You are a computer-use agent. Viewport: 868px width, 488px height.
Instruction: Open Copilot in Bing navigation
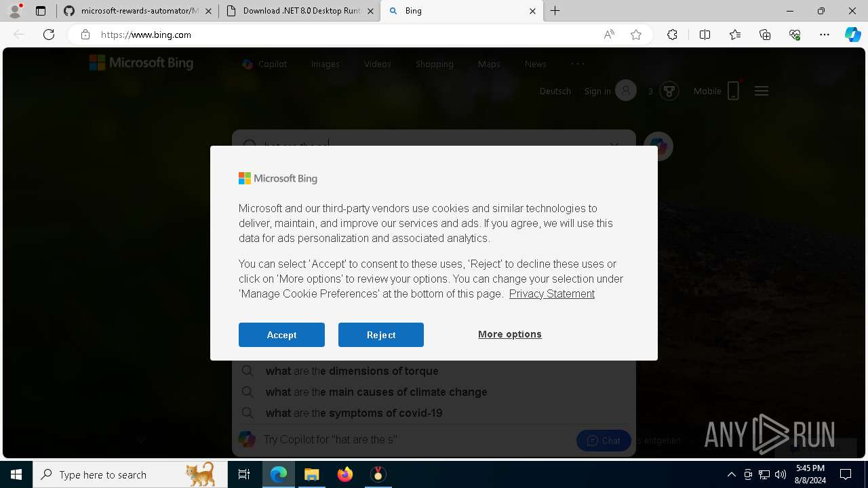point(264,64)
